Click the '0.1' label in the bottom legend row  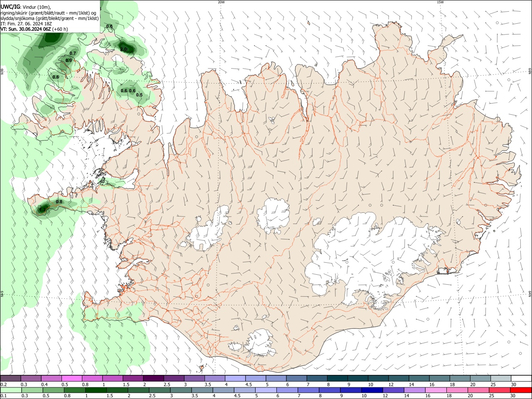[3, 396]
